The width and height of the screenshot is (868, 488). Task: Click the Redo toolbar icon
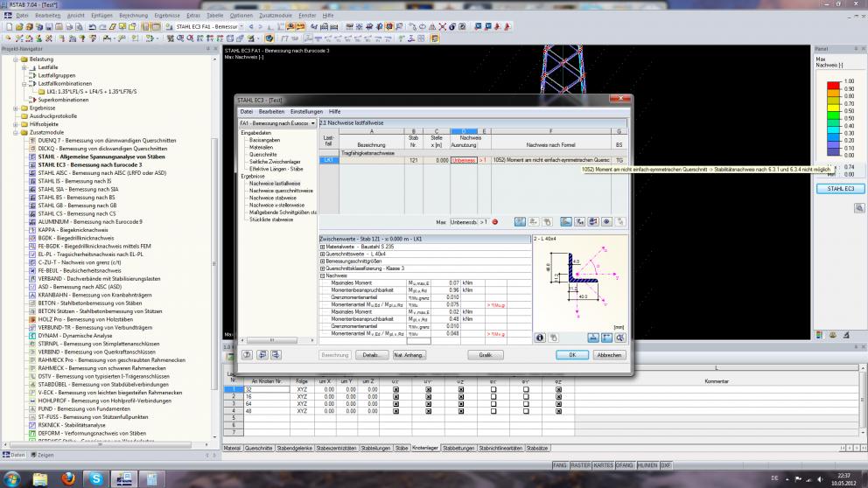(102, 26)
